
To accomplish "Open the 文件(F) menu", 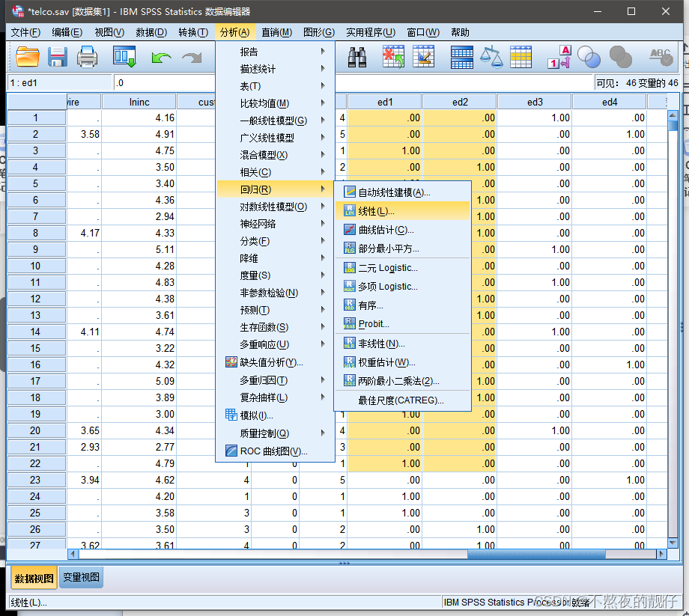I will click(x=25, y=32).
